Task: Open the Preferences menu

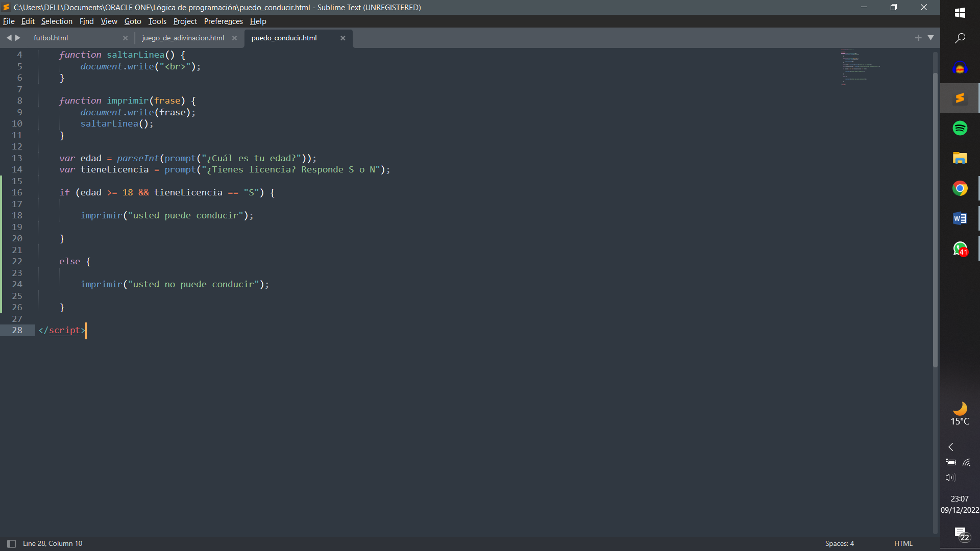Action: coord(223,21)
